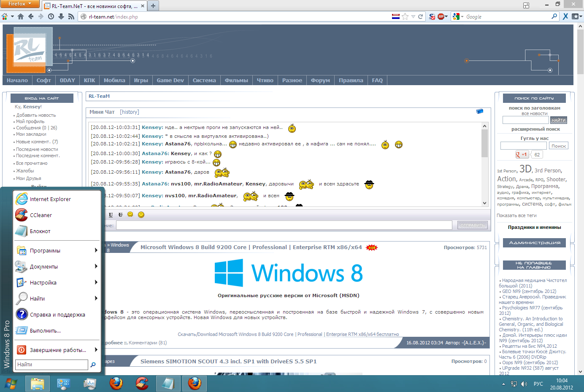Click Показать все теги link

[516, 215]
